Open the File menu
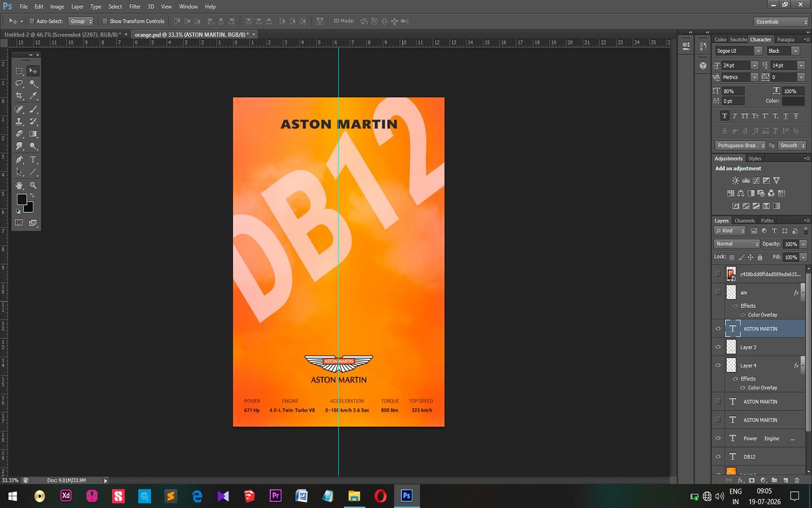This screenshot has height=508, width=812. pyautogui.click(x=24, y=7)
